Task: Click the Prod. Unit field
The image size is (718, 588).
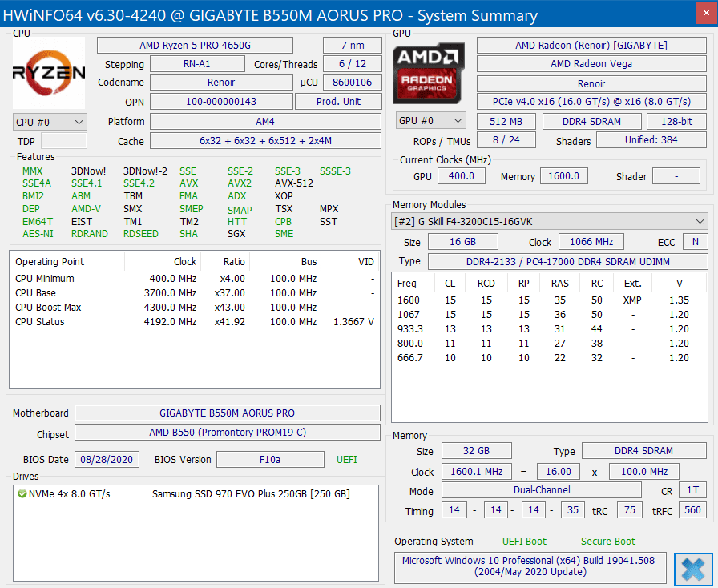Action: click(x=338, y=102)
